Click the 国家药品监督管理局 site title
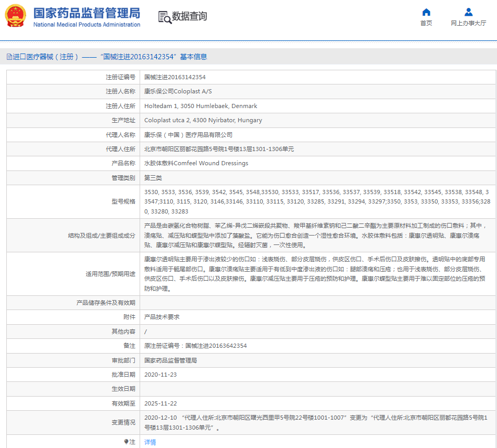The height and width of the screenshot is (448, 497). pos(87,13)
